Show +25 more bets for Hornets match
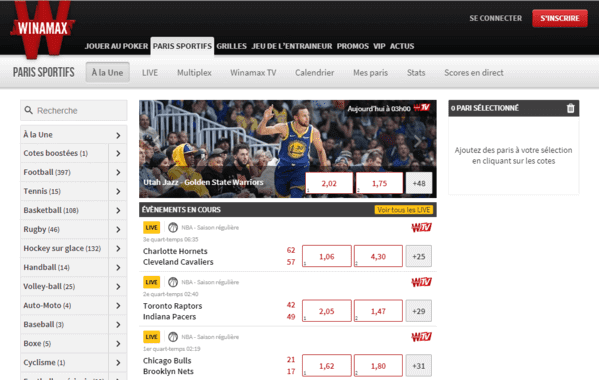The height and width of the screenshot is (380, 599). (419, 256)
